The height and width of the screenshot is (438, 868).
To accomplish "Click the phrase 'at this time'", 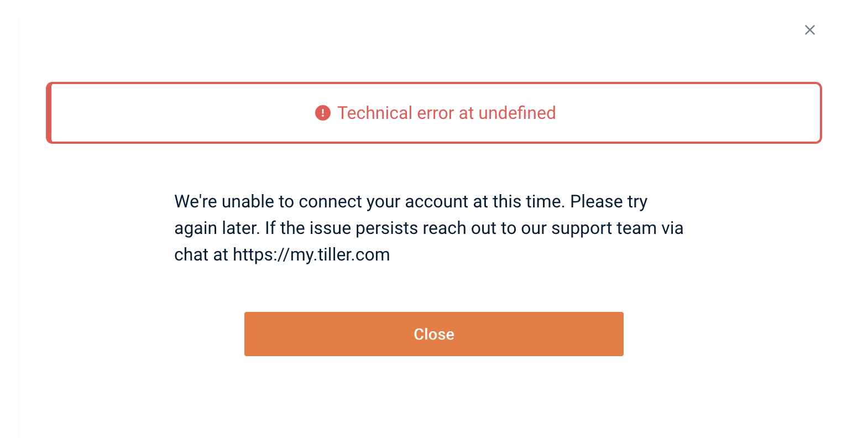I will pyautogui.click(x=519, y=201).
